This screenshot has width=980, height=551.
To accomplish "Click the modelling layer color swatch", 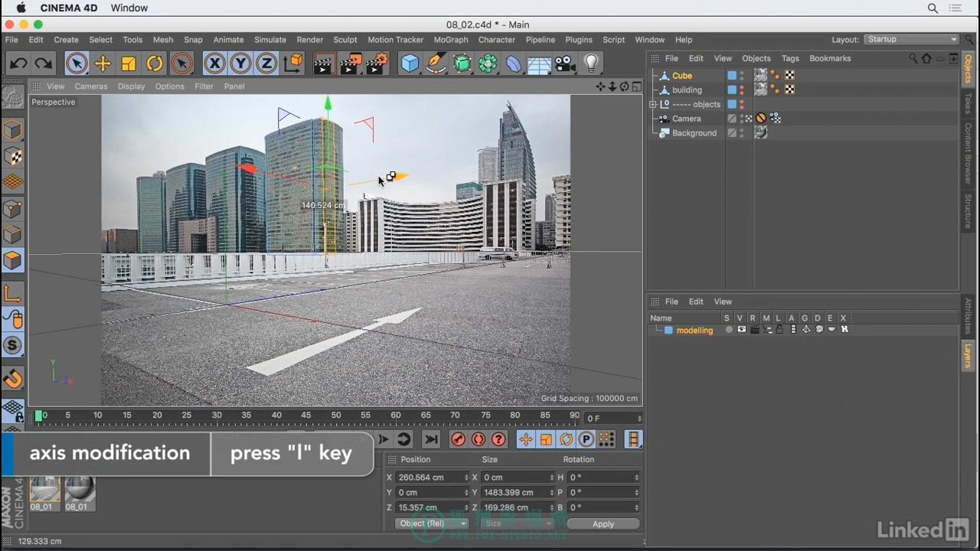I will pos(668,330).
